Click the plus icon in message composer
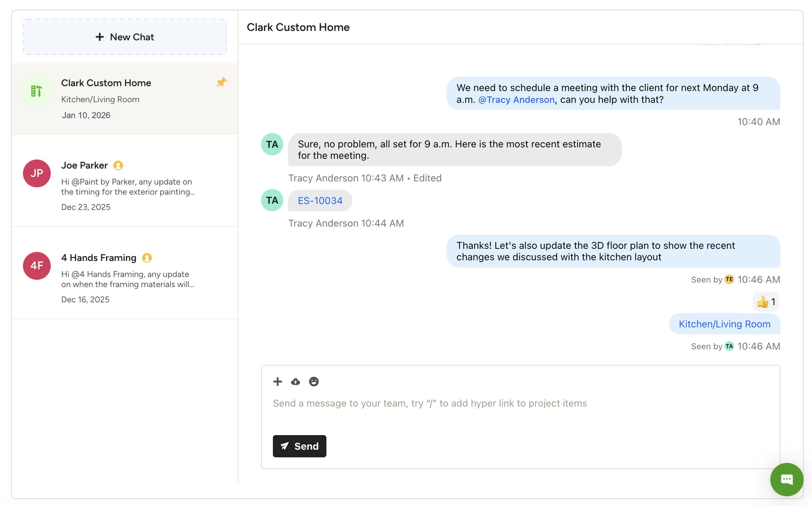812x506 pixels. [277, 382]
